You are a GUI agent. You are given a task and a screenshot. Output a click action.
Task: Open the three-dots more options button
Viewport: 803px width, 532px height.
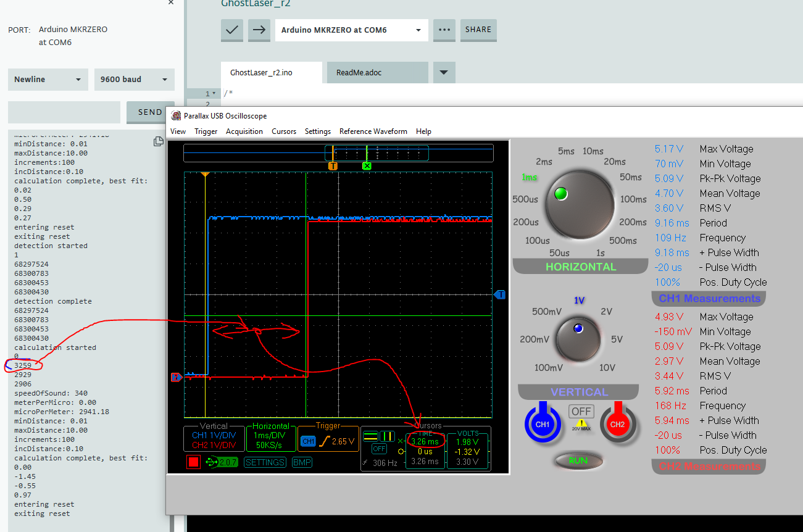point(444,30)
